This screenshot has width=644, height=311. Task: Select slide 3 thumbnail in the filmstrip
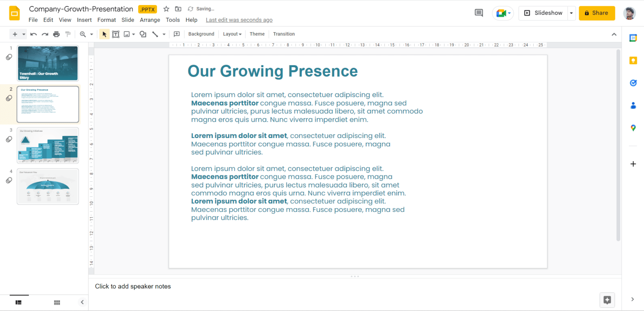tap(47, 145)
